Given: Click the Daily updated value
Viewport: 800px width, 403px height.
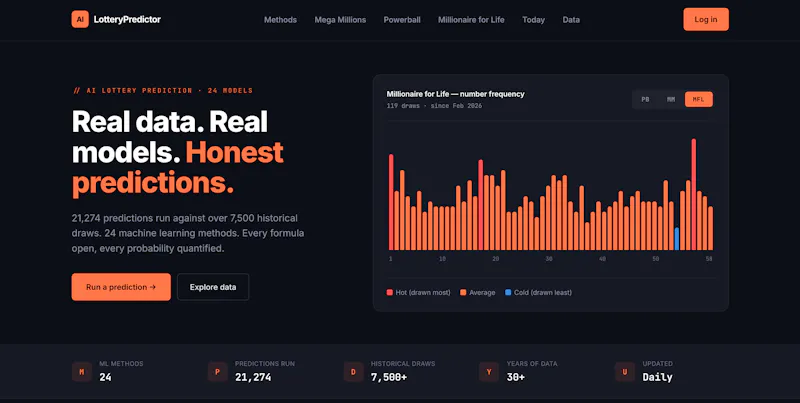Looking at the screenshot, I should 657,377.
